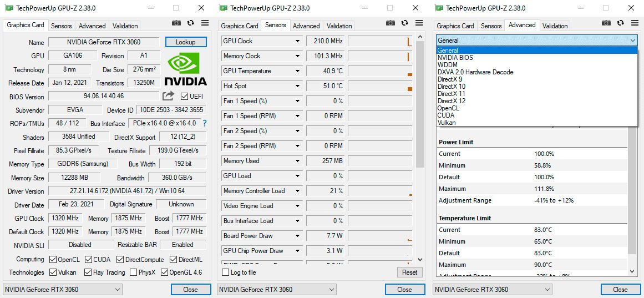Click the Lookup button
644x298 pixels.
(186, 42)
